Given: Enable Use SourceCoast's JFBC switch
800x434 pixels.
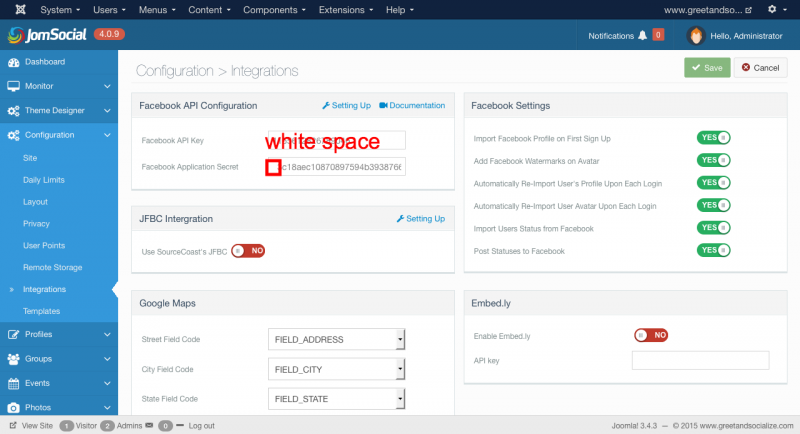Looking at the screenshot, I should [x=248, y=251].
